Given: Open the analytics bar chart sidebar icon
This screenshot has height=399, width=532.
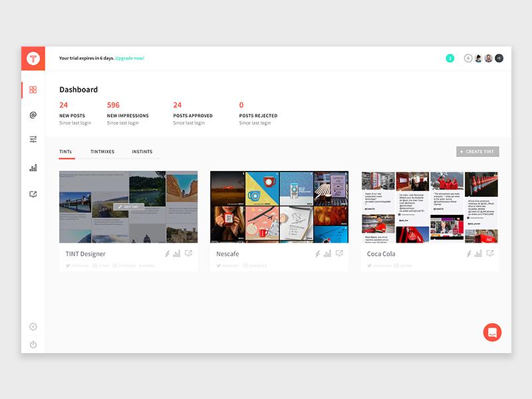Looking at the screenshot, I should point(33,168).
